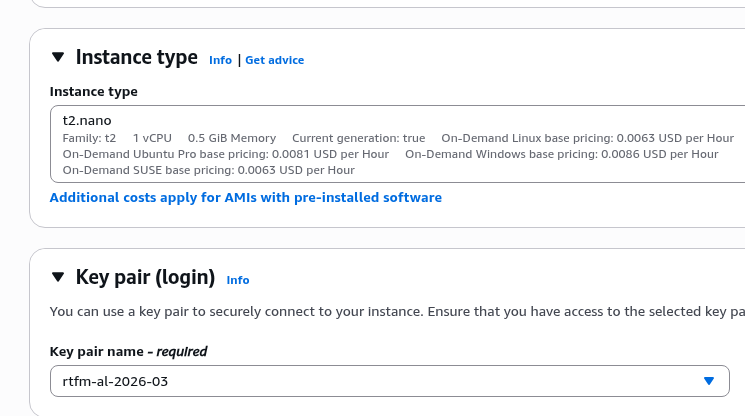The width and height of the screenshot is (745, 416).
Task: Click the On-Demand Windows base pricing text
Action: 561,154
